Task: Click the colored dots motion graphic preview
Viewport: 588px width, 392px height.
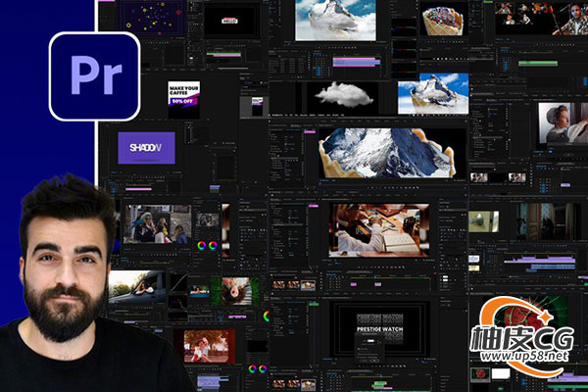Action: pos(153,19)
